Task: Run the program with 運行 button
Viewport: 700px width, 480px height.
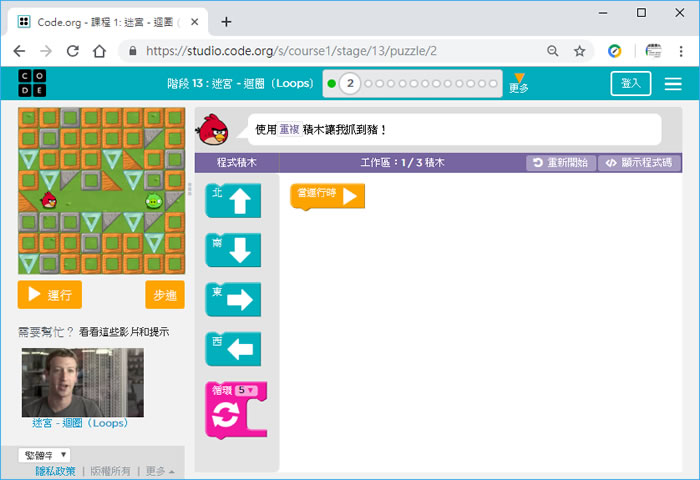Action: click(50, 295)
